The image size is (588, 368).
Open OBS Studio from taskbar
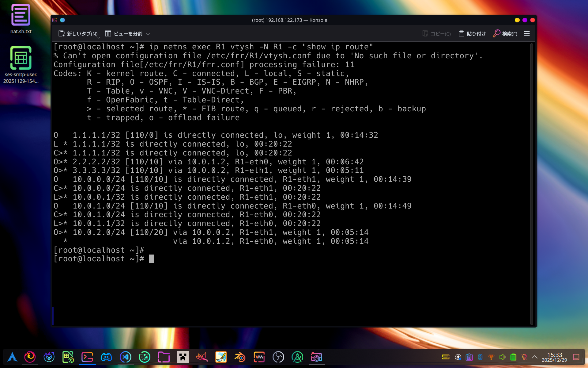278,357
